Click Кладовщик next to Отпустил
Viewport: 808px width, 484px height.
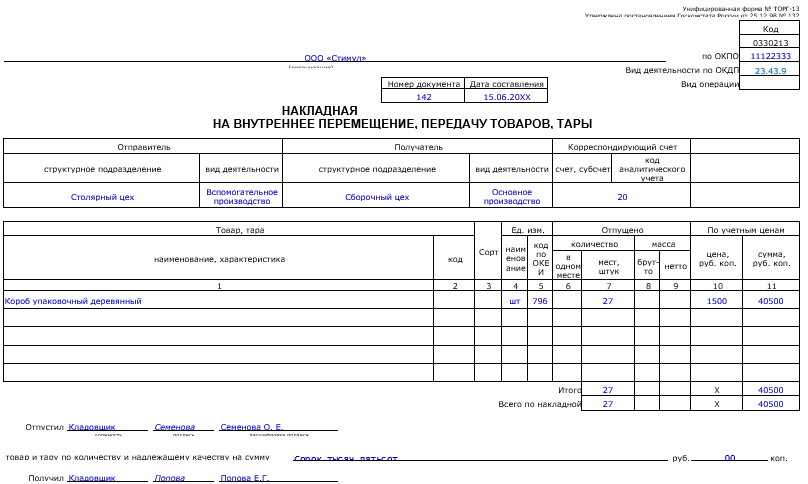tap(92, 427)
